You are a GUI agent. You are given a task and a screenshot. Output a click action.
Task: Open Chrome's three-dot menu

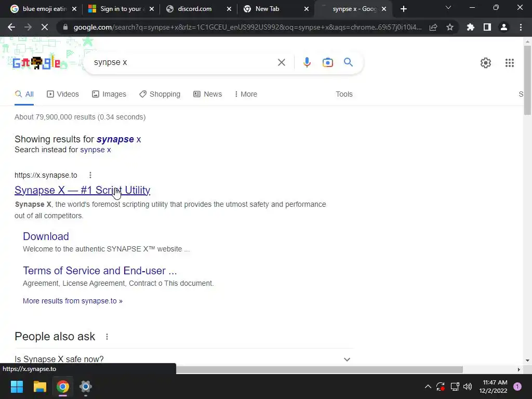pyautogui.click(x=521, y=27)
